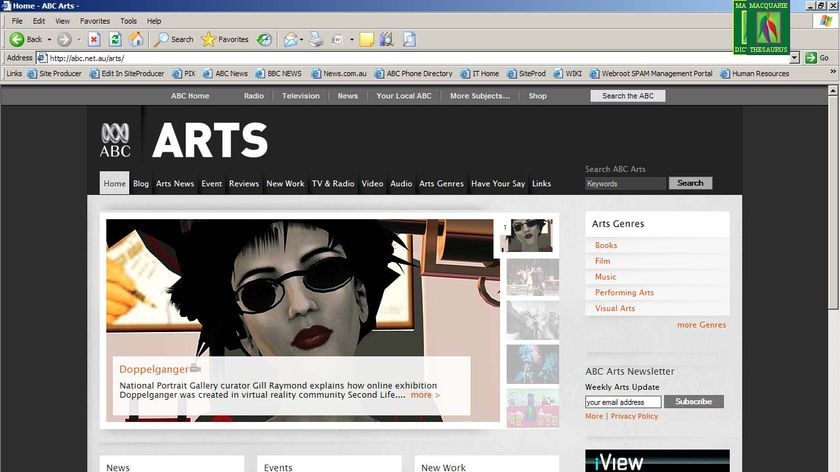Open the browser Search pane
The height and width of the screenshot is (472, 840).
(174, 39)
